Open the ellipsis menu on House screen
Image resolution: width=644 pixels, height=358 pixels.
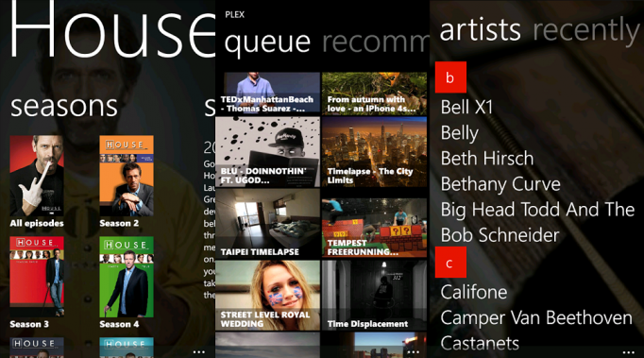(x=199, y=351)
